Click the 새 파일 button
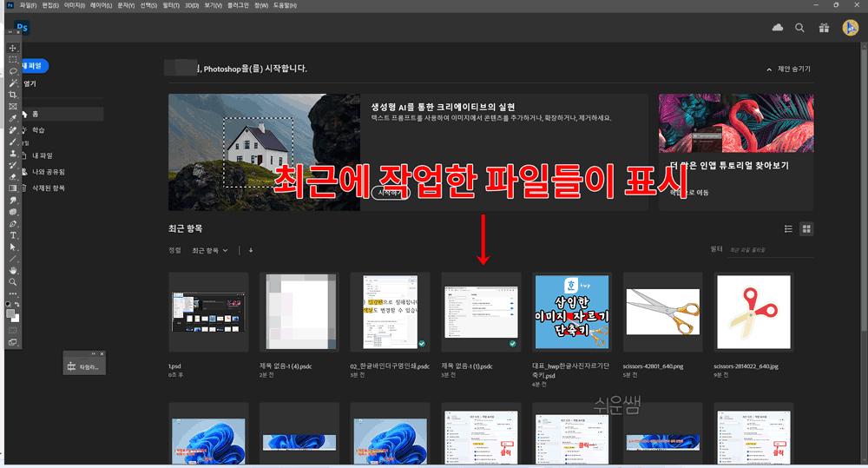This screenshot has height=468, width=868. coord(35,66)
